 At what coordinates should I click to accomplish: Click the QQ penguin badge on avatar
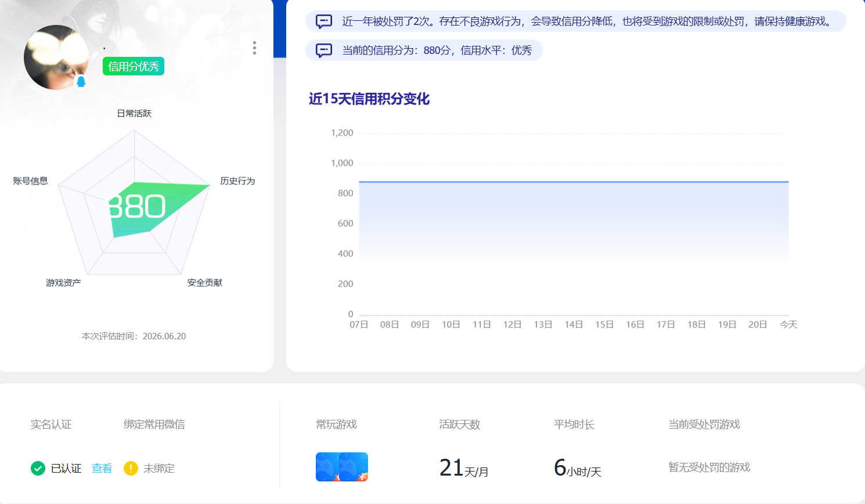81,81
